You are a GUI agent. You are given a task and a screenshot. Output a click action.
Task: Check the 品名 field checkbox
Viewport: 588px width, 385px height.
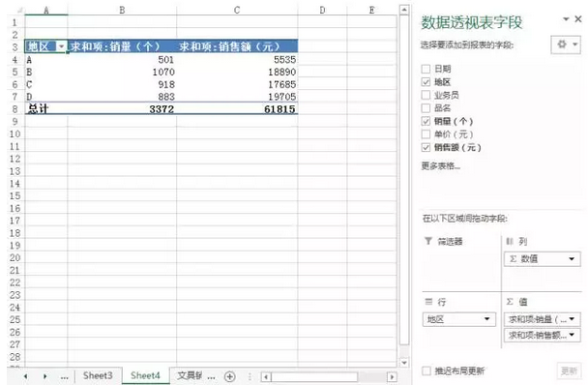426,108
